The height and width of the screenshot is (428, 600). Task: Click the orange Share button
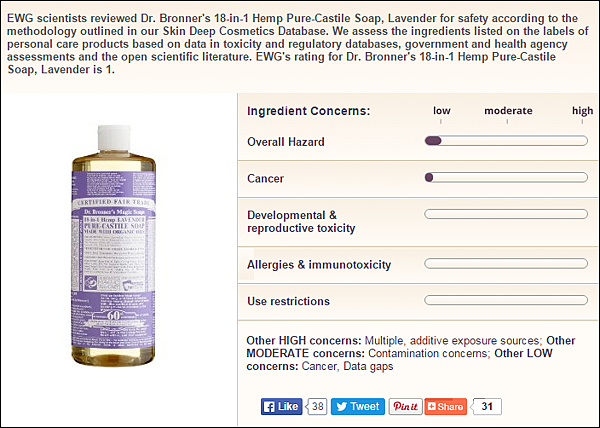(x=445, y=406)
